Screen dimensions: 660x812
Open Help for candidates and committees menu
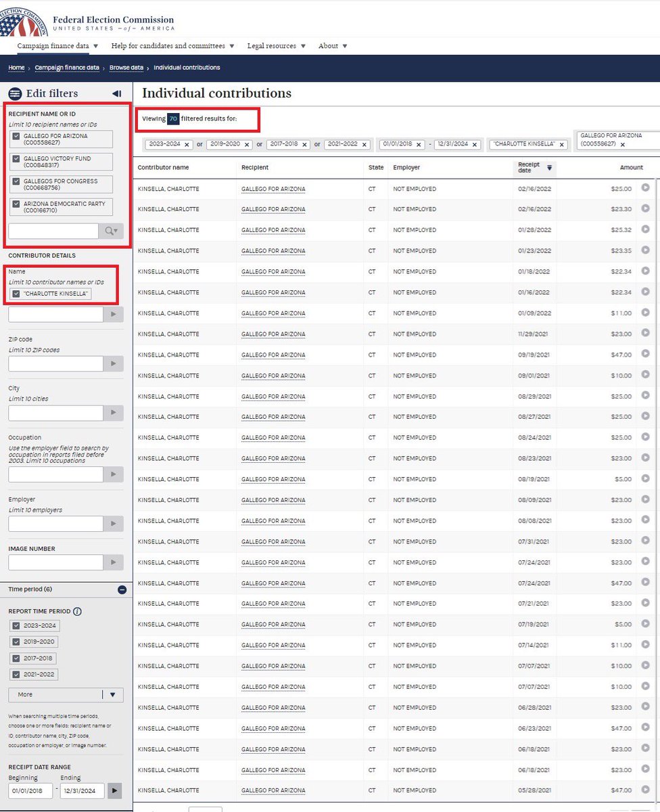(172, 46)
